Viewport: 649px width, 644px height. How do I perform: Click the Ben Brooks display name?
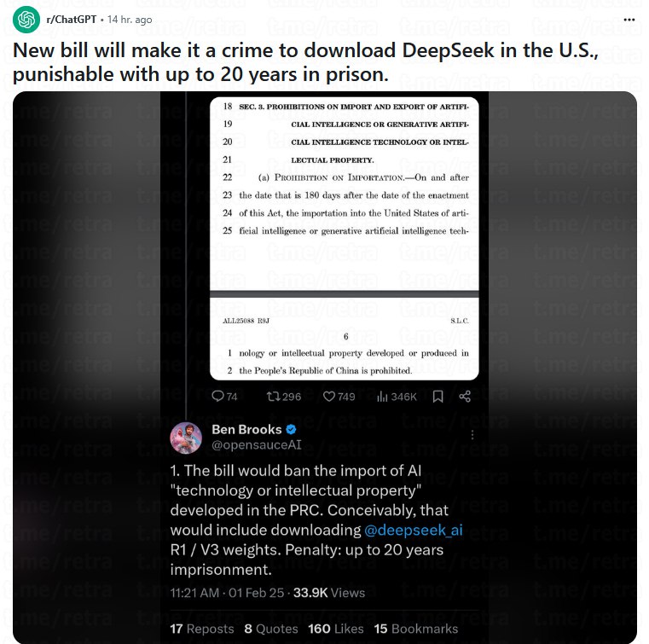tap(246, 430)
